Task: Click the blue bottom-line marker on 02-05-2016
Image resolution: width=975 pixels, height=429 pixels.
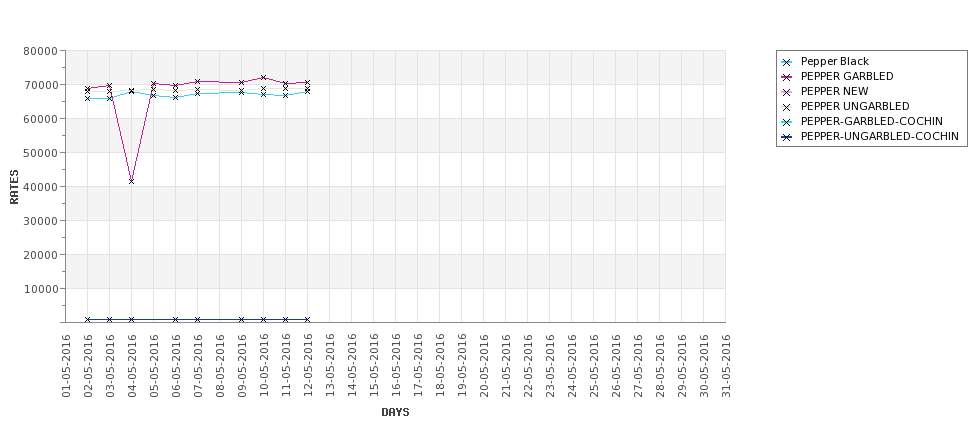Action: 88,320
